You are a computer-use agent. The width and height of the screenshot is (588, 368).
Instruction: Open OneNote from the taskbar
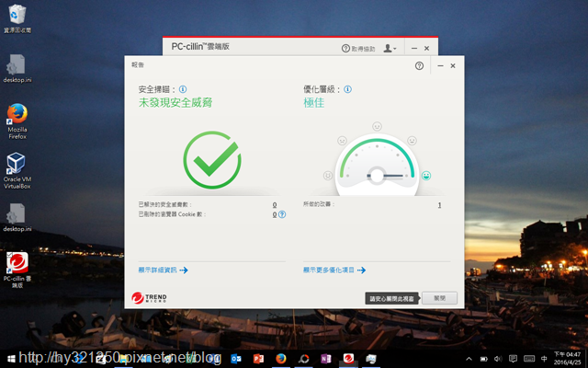pyautogui.click(x=326, y=359)
